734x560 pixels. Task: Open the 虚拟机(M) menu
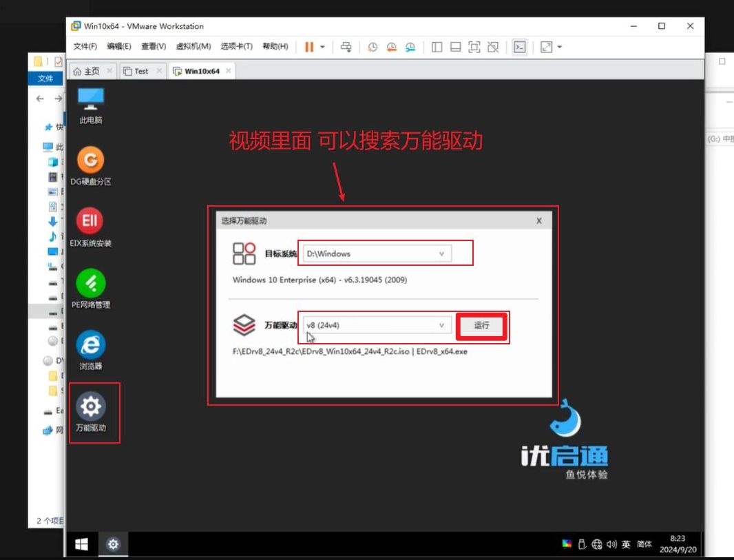[193, 47]
